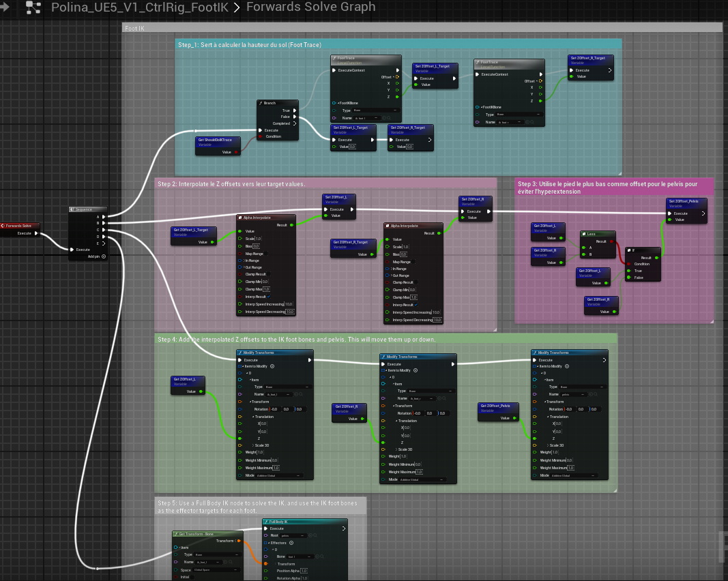Select the Branch node by its header
The image size is (728, 581).
point(277,103)
